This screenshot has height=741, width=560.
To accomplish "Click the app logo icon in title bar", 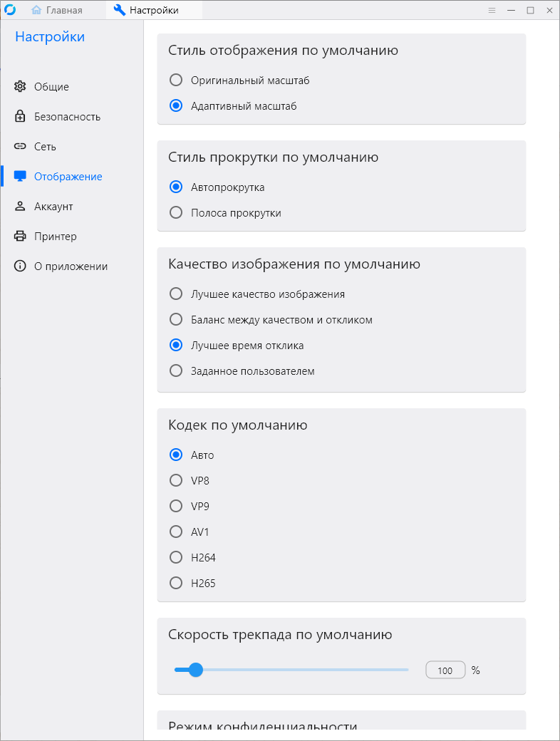I will [x=10, y=10].
